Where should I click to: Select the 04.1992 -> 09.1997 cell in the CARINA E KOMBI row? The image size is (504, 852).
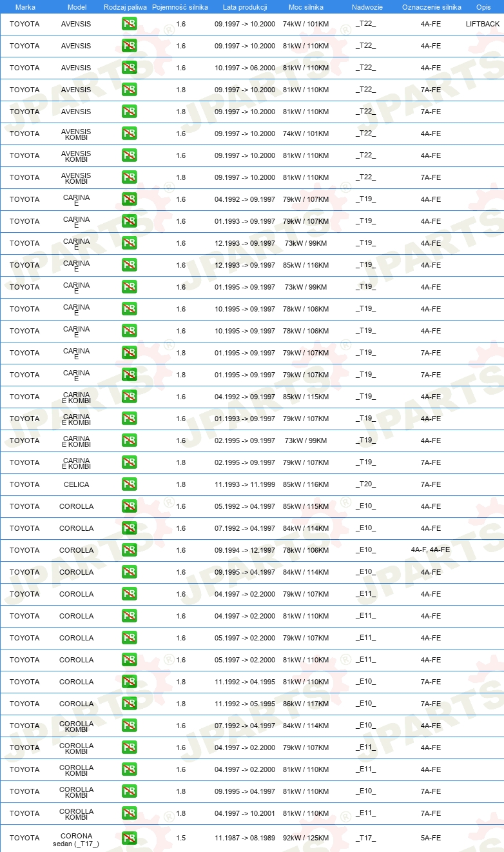245,397
